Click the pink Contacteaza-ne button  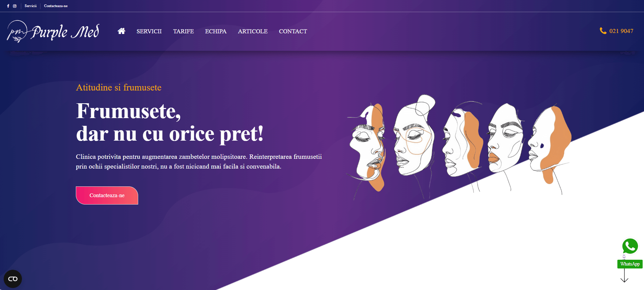(107, 195)
